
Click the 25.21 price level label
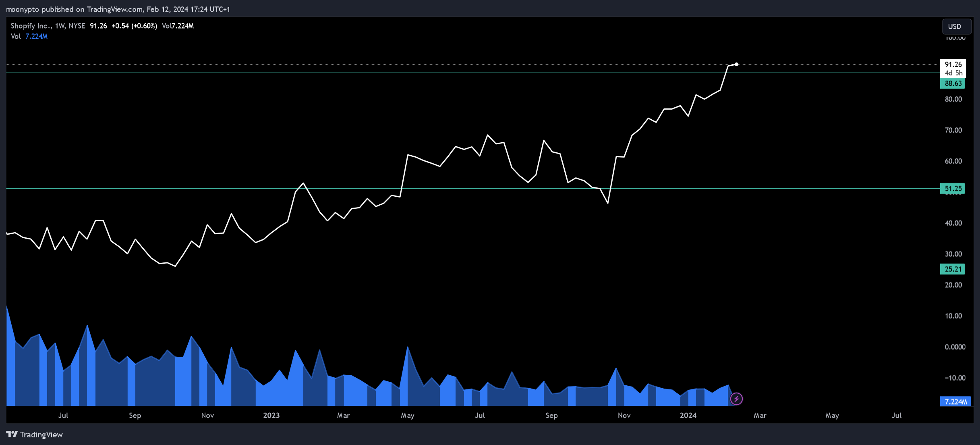point(953,269)
